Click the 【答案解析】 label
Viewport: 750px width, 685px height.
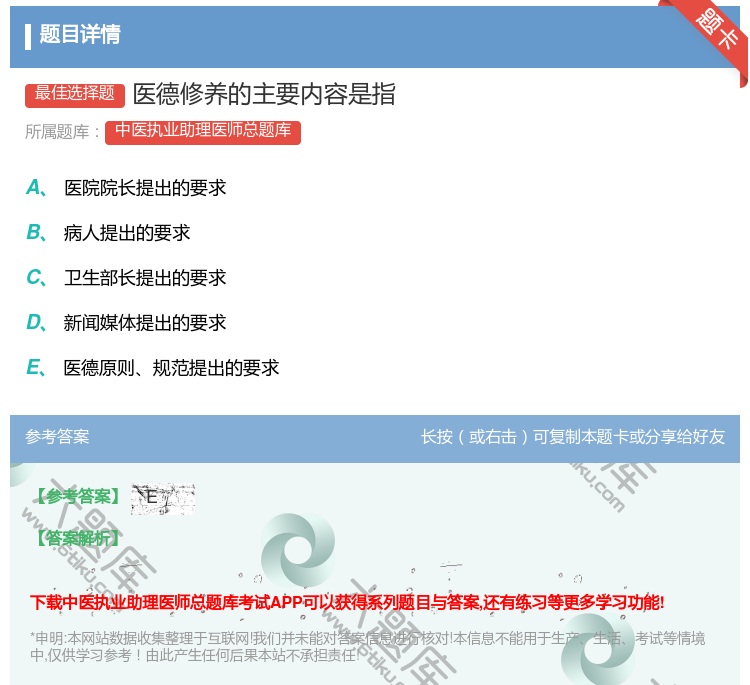point(78,538)
